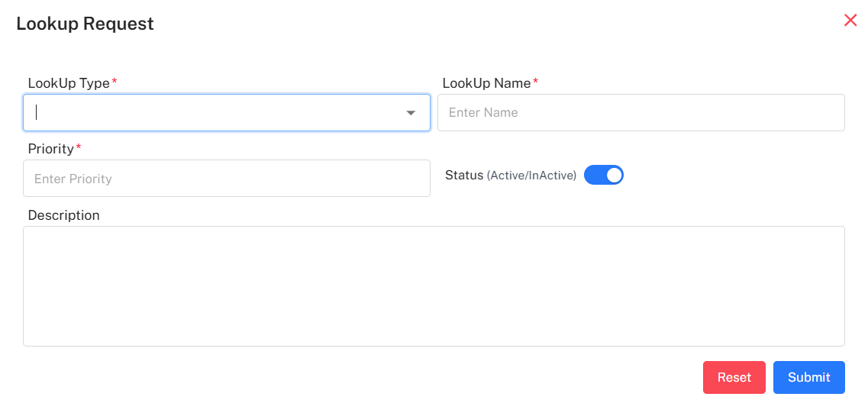Toggle the Status active switch
The image size is (868, 416).
603,176
